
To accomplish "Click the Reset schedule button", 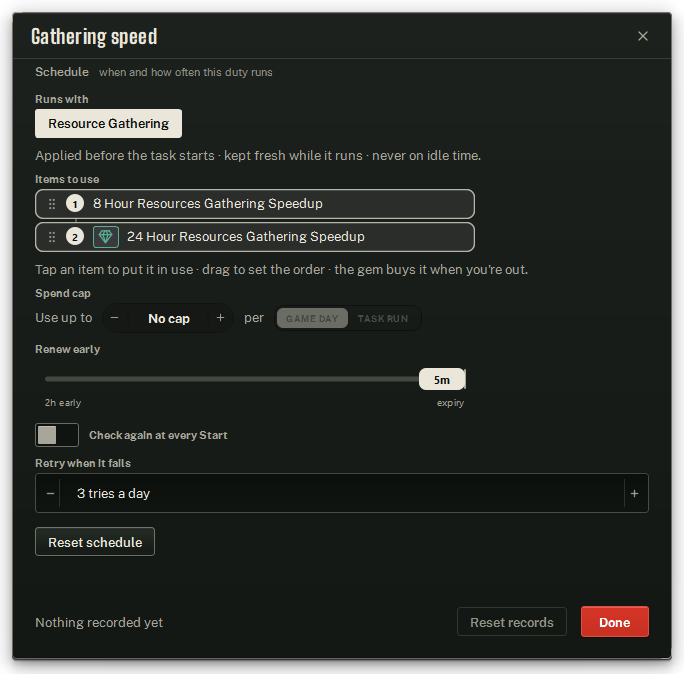I will (95, 542).
